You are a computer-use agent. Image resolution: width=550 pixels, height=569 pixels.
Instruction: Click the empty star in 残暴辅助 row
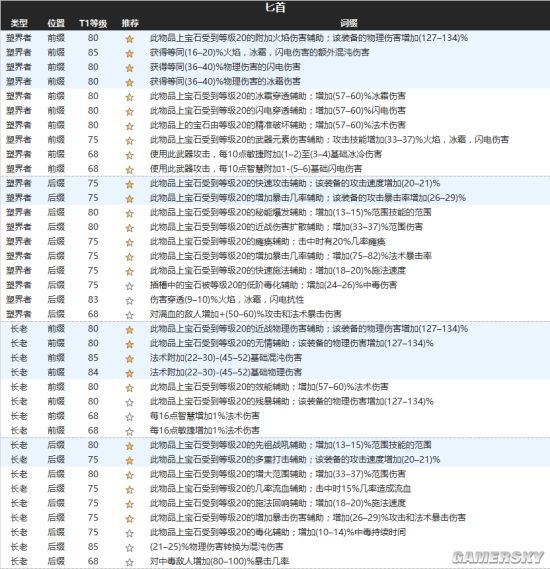(x=130, y=402)
